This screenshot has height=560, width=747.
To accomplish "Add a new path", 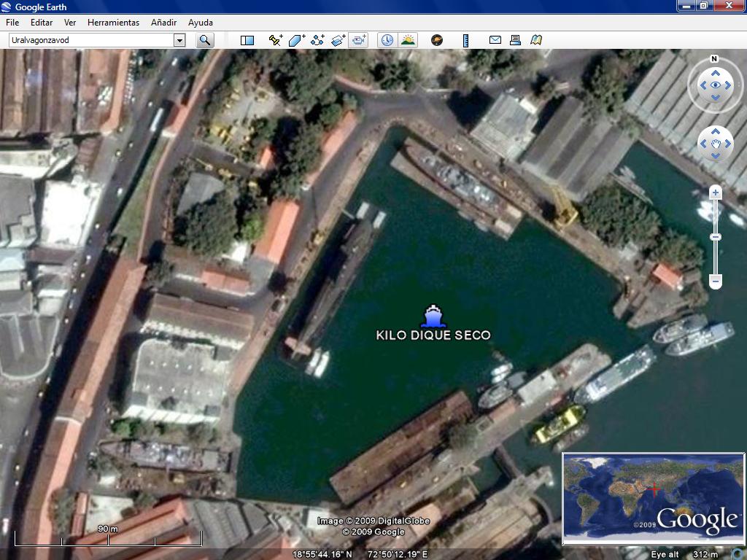I will [x=317, y=40].
